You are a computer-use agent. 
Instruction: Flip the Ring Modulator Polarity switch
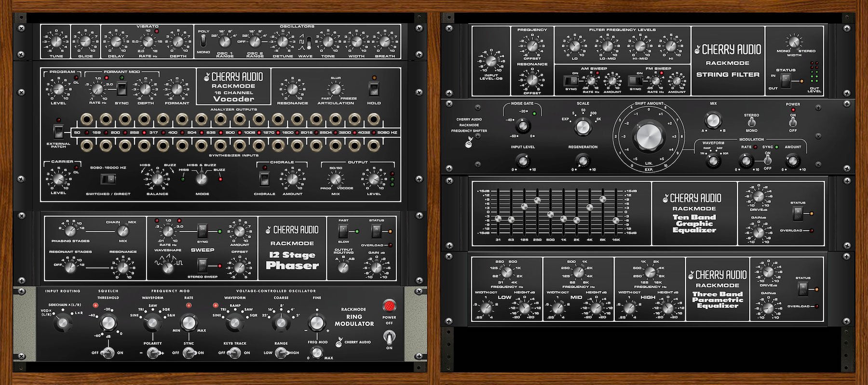[x=153, y=354]
